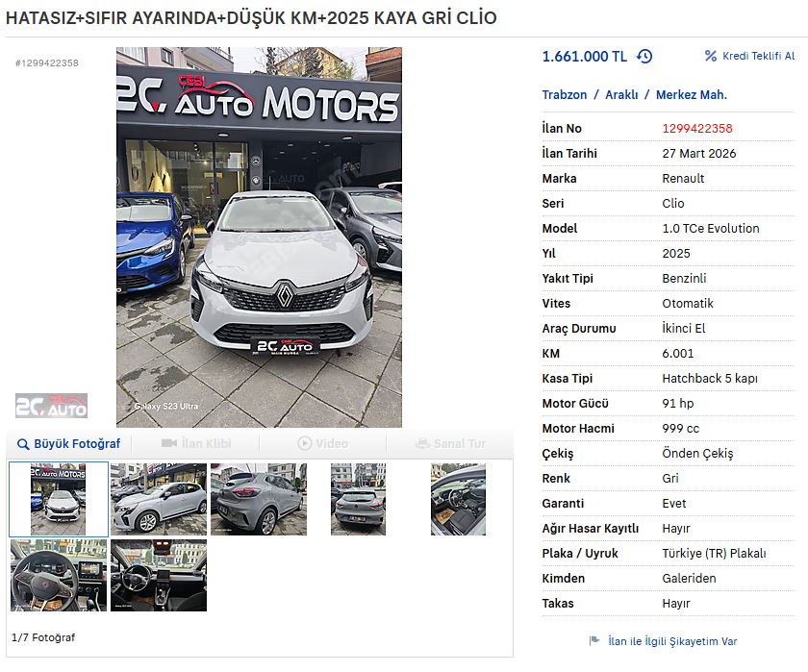This screenshot has height=672, width=808.
Task: Click the price history clock icon
Action: (644, 56)
